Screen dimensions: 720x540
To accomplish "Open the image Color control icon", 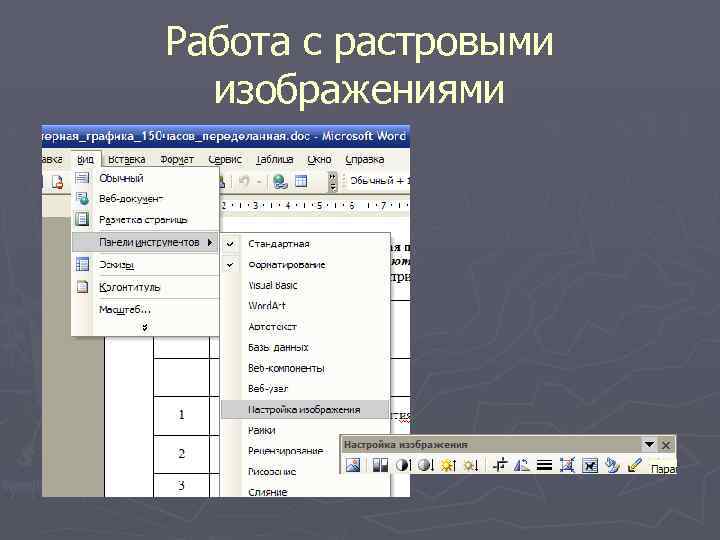I will click(x=380, y=465).
